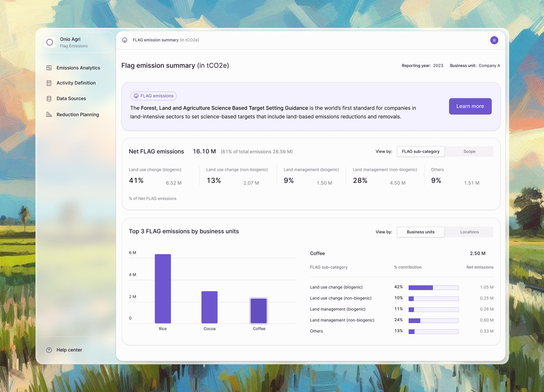The width and height of the screenshot is (544, 392).
Task: Click the Onio Agri circle logo
Action: click(x=50, y=42)
